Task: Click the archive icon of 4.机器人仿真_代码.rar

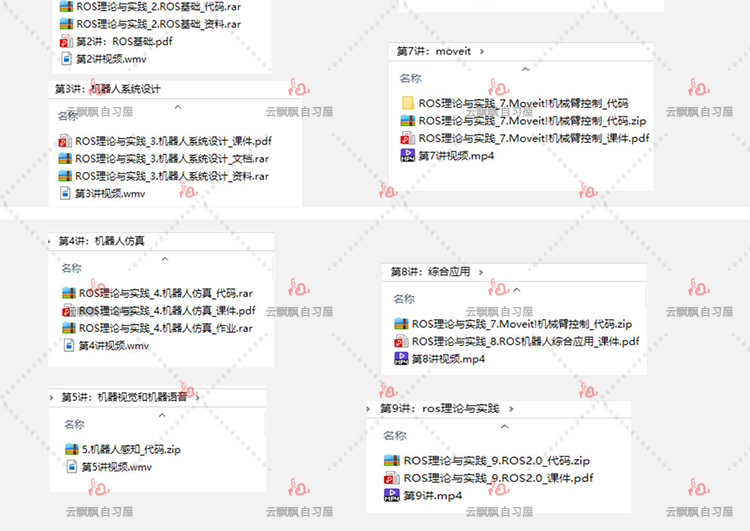Action: (69, 293)
